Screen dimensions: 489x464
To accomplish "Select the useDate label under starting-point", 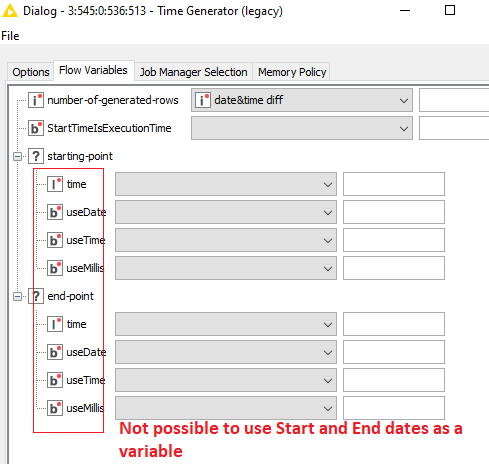I will point(86,212).
